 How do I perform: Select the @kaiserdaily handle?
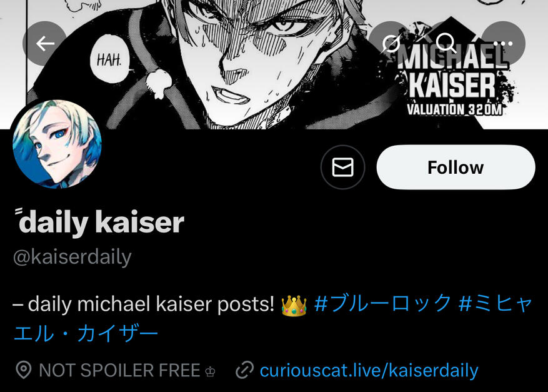72,258
